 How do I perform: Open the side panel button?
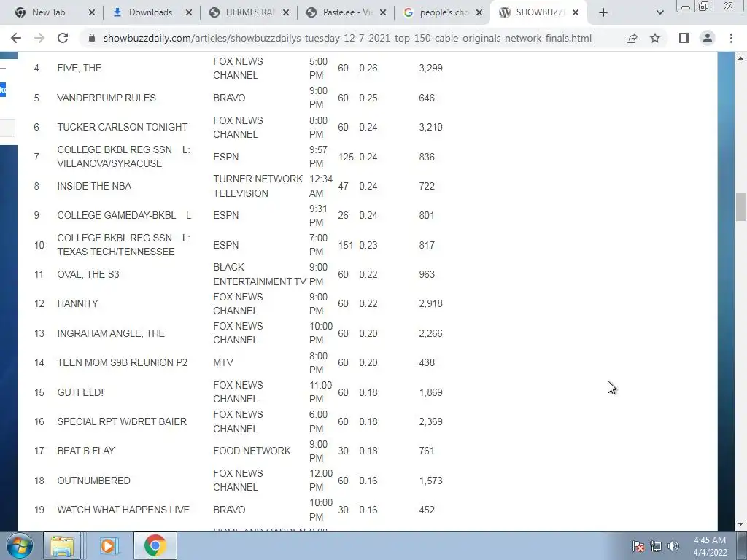[x=684, y=38]
